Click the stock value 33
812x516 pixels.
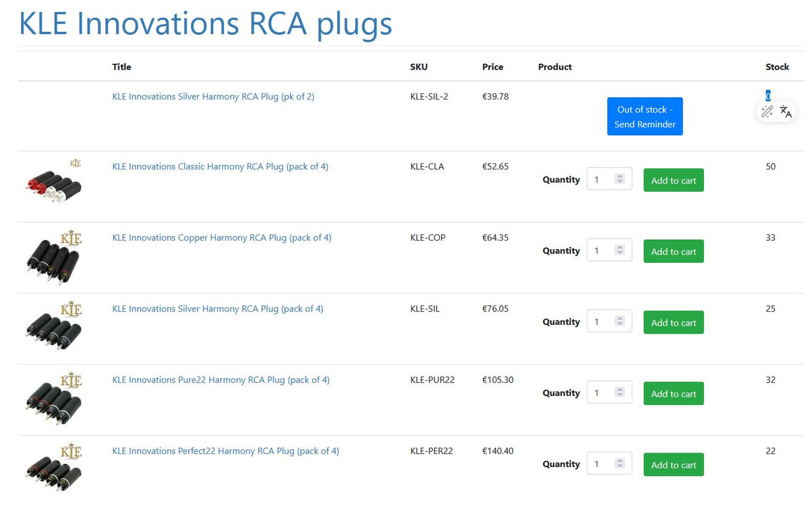tap(771, 237)
